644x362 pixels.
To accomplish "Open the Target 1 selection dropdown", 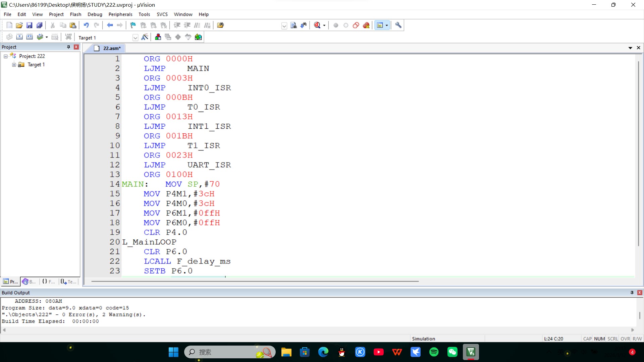I will (135, 38).
